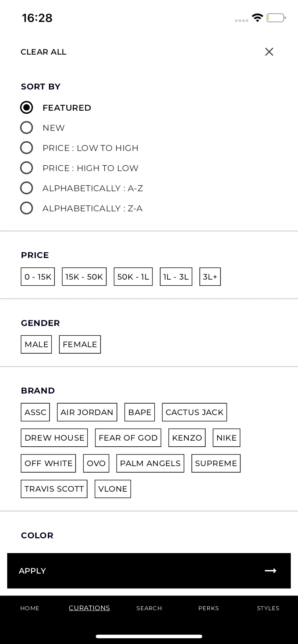Close the filter panel with X icon
298x644 pixels.
[269, 52]
